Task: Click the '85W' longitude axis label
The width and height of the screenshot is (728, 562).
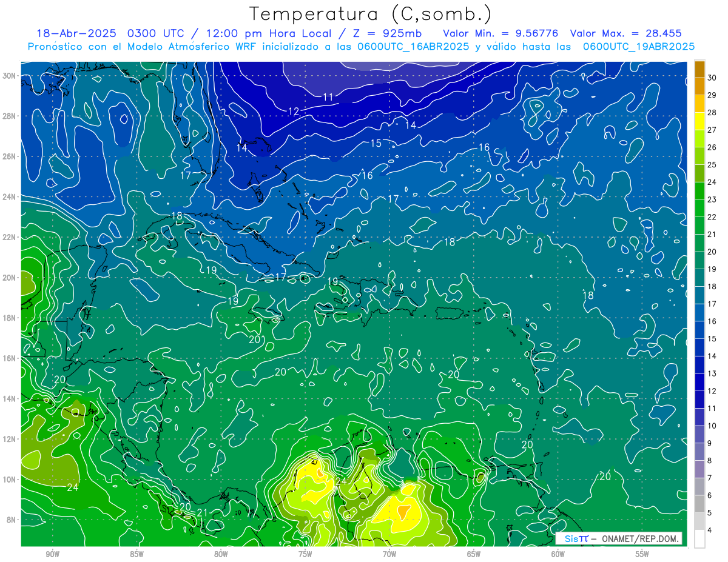Action: (x=137, y=554)
